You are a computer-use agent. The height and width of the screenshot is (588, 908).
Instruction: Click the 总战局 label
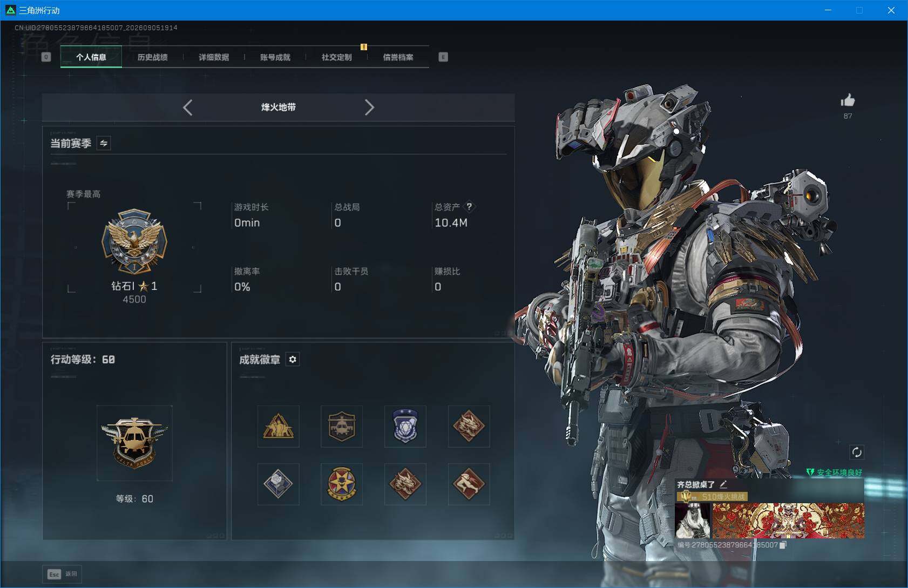click(x=347, y=207)
